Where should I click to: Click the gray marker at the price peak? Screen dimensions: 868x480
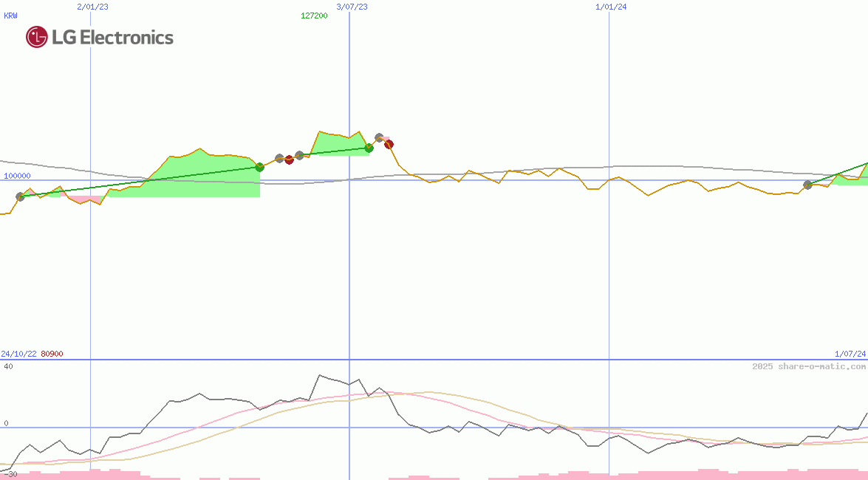click(x=379, y=137)
